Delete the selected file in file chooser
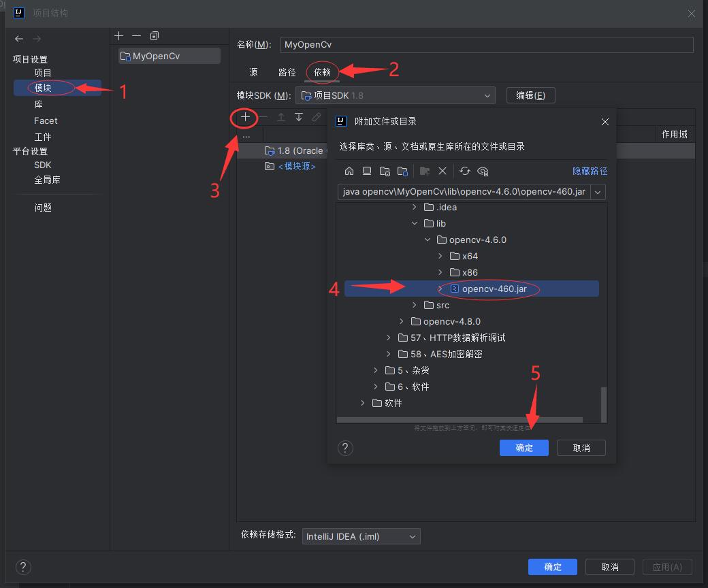708x588 pixels. (x=442, y=171)
